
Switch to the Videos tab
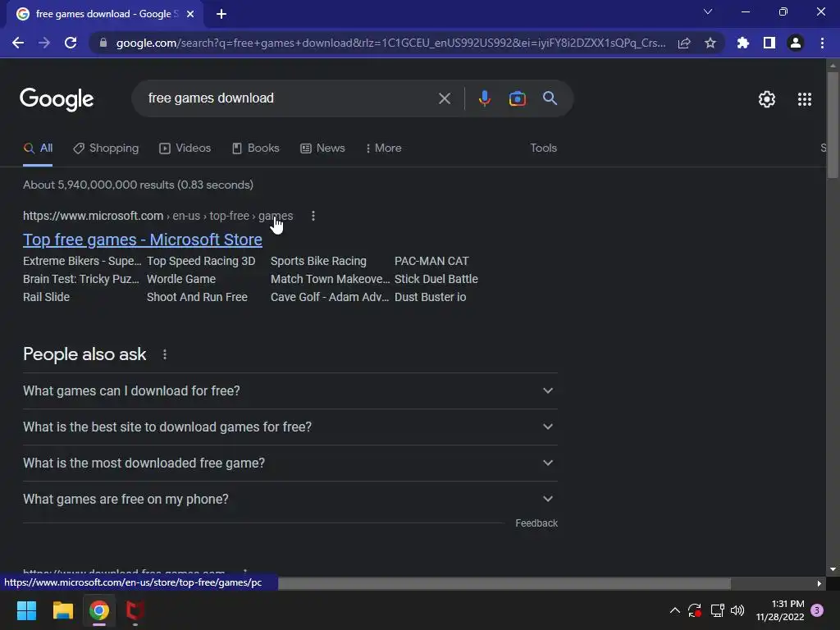(185, 148)
